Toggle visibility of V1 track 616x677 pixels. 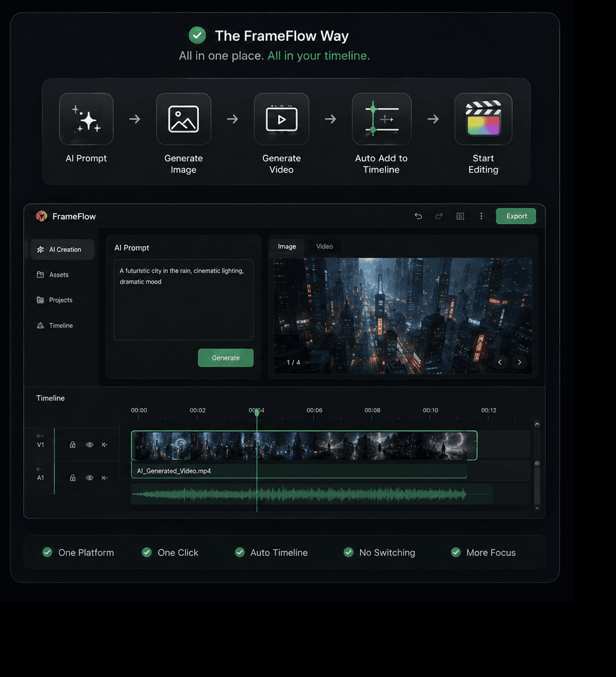(90, 445)
